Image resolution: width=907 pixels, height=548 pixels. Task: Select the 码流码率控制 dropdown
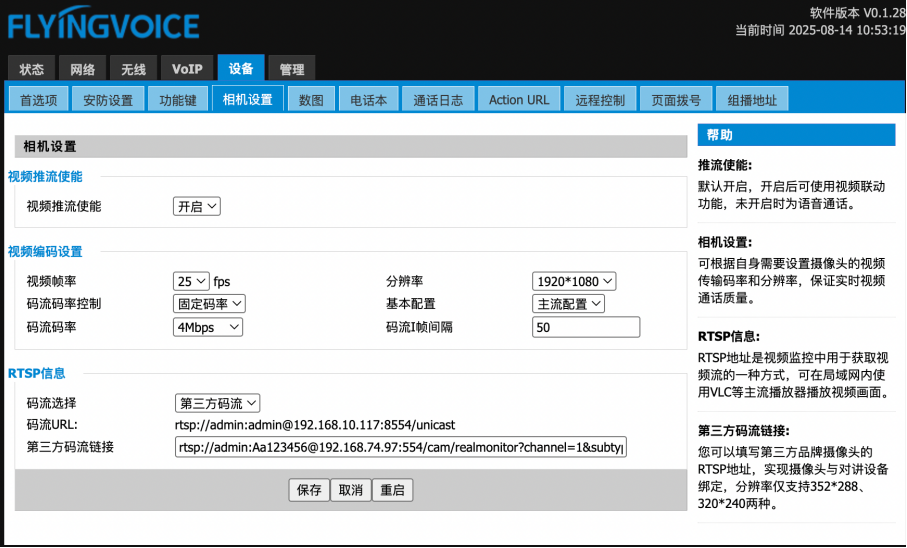[209, 304]
